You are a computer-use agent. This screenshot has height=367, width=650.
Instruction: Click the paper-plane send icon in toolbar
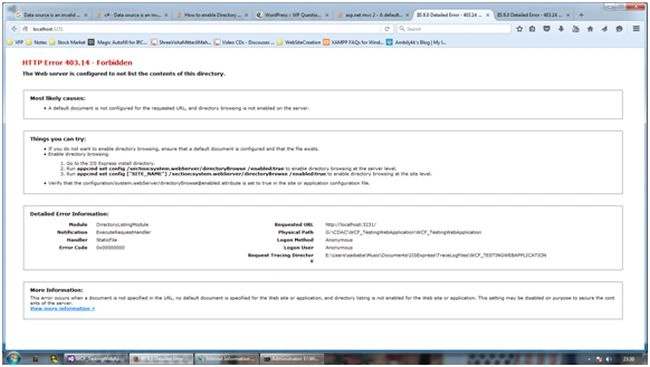click(604, 29)
